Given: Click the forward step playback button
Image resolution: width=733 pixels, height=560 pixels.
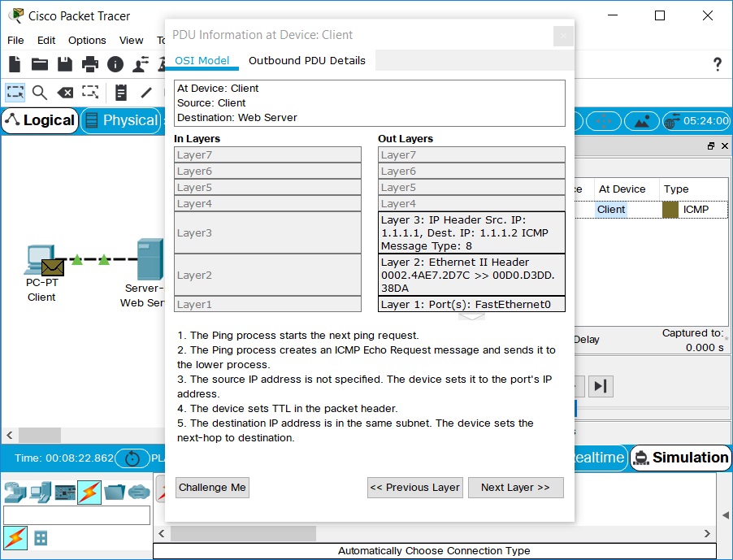Looking at the screenshot, I should pos(600,386).
